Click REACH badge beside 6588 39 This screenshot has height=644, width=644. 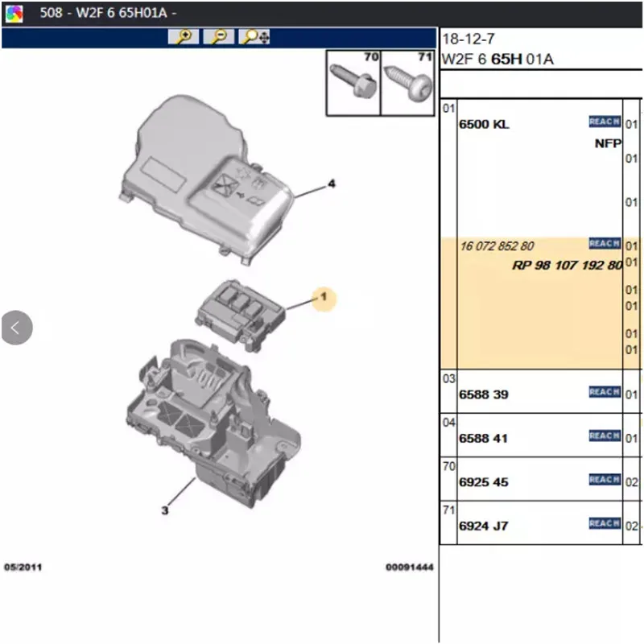pos(605,392)
